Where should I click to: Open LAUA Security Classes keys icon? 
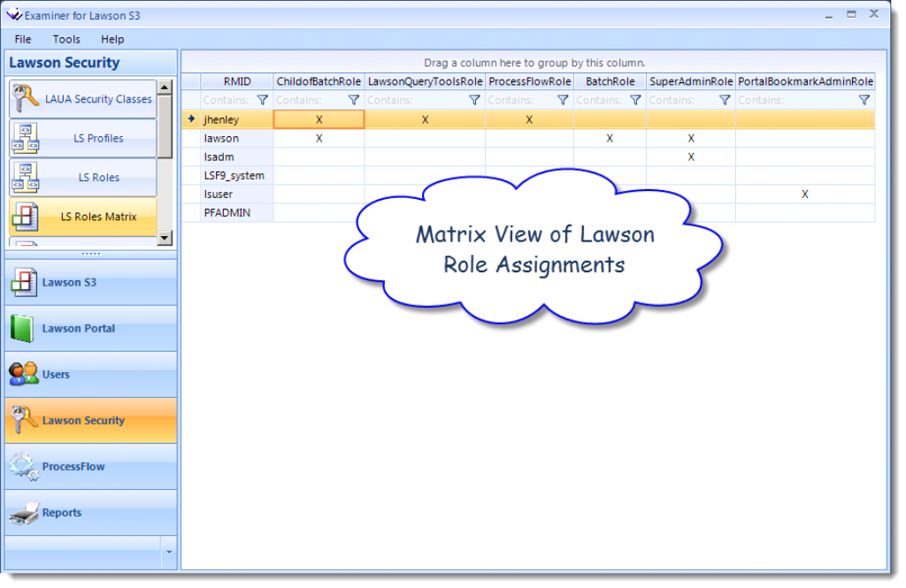point(24,99)
